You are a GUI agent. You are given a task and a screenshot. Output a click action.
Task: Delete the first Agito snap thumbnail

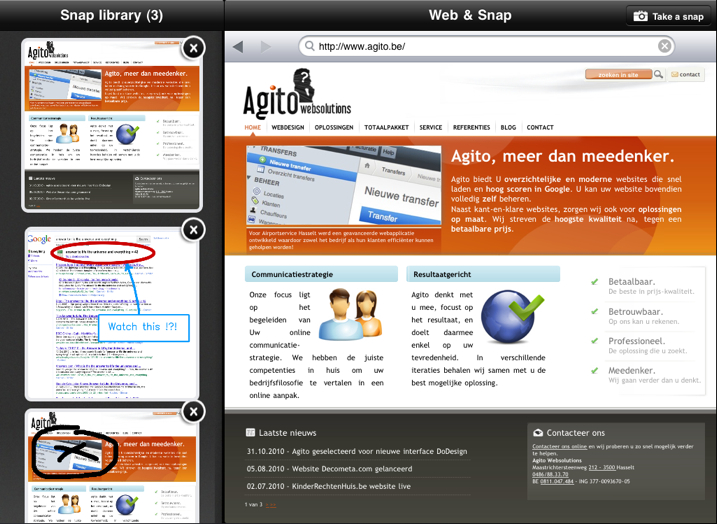click(193, 48)
